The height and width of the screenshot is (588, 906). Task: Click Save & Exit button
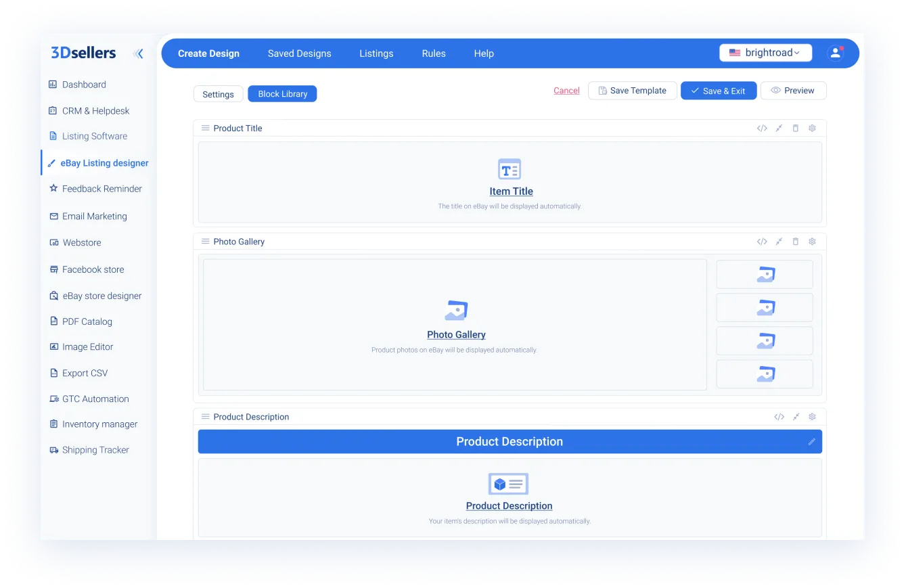[x=719, y=91]
